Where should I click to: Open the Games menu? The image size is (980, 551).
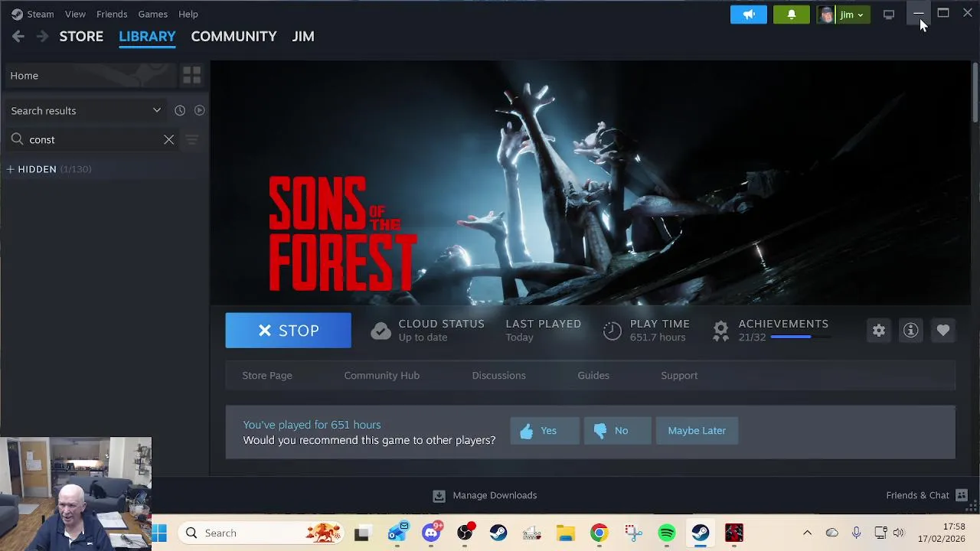(x=153, y=14)
